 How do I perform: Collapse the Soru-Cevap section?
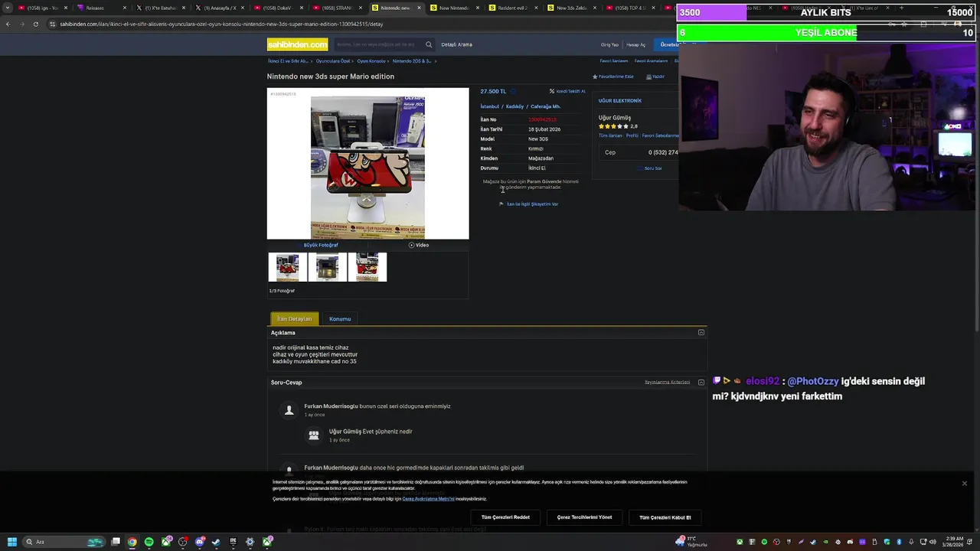pyautogui.click(x=701, y=383)
